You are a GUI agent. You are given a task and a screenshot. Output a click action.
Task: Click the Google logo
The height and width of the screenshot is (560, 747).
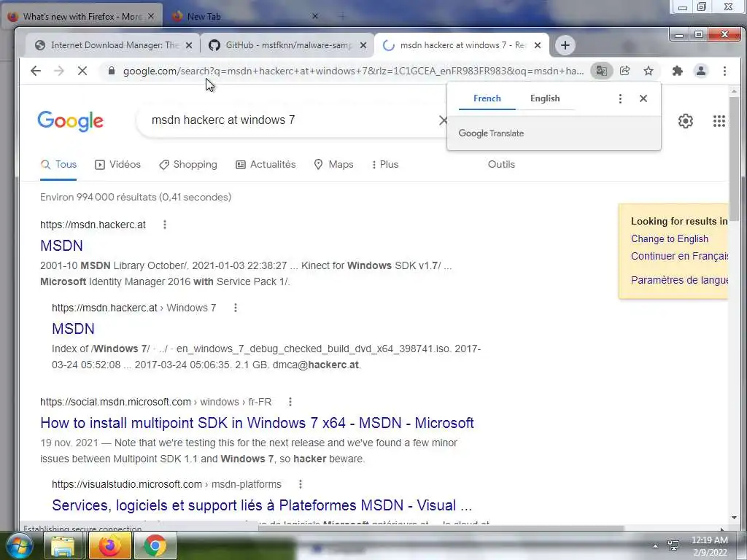[70, 121]
